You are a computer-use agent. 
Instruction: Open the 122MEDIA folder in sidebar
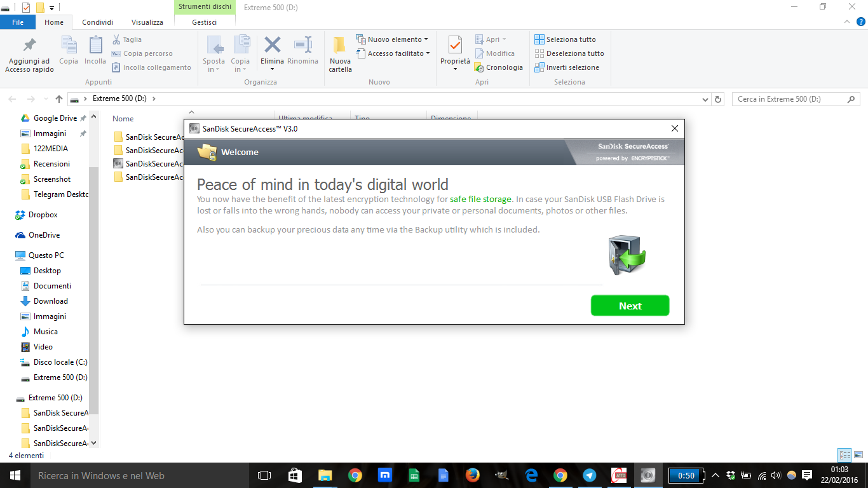46,149
